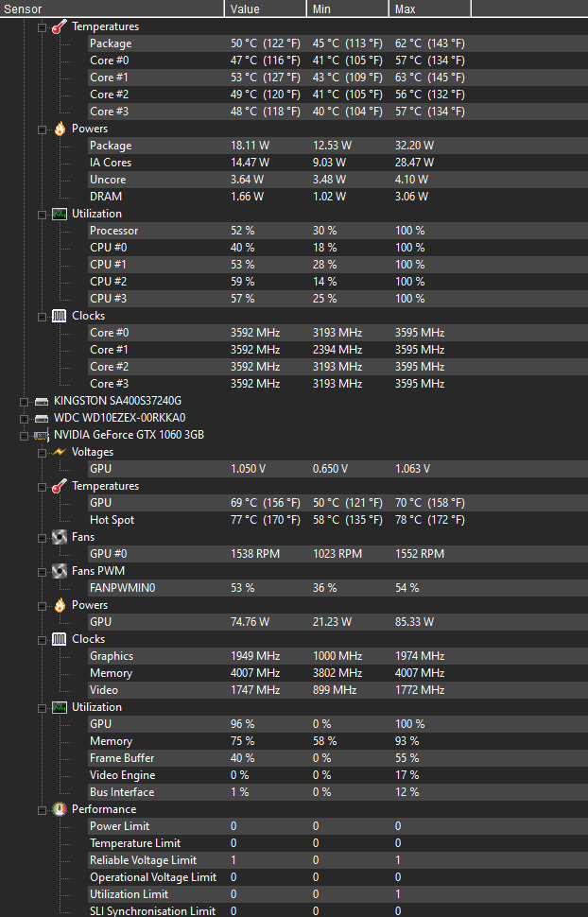Click the NVIDIA GeForce GTX 1060 card icon
The image size is (588, 917).
tap(42, 435)
